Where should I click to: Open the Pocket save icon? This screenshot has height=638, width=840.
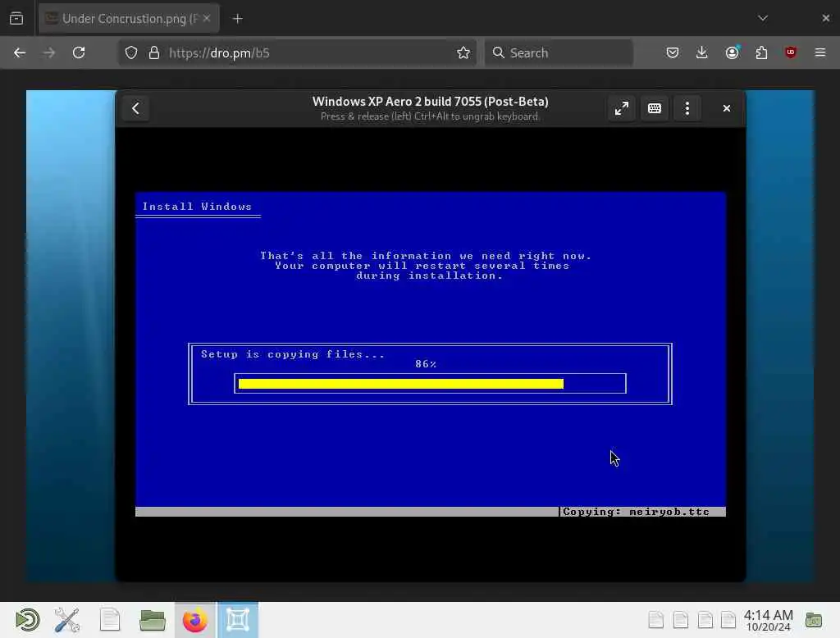point(673,52)
